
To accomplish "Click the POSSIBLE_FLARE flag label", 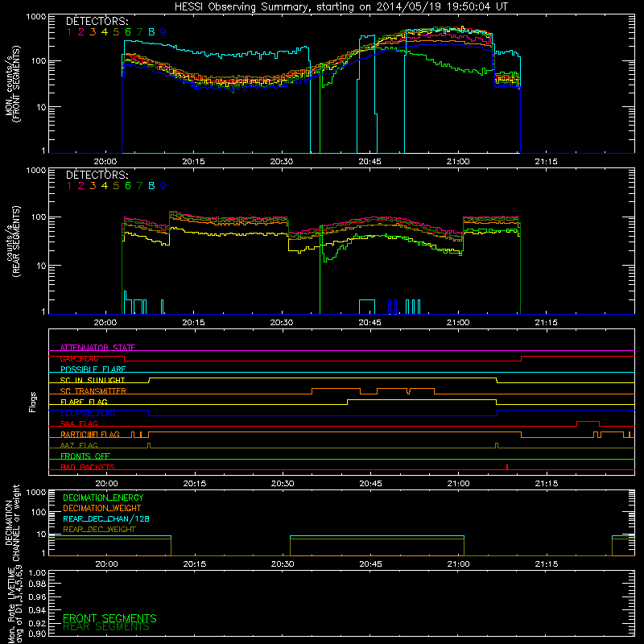I will coord(93,369).
